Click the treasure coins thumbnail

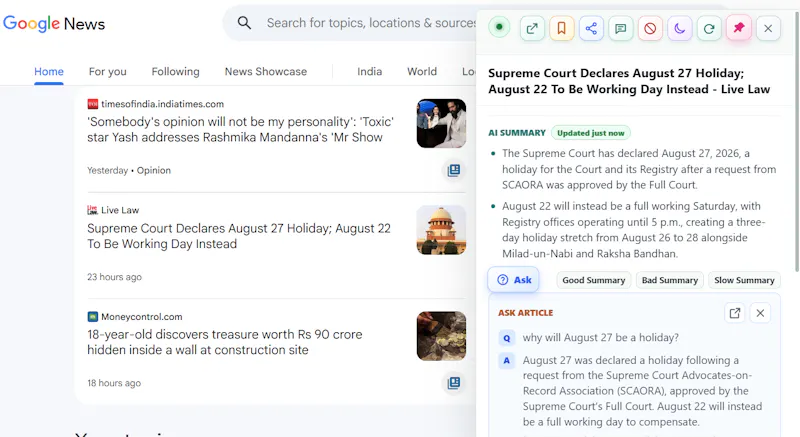tap(441, 336)
